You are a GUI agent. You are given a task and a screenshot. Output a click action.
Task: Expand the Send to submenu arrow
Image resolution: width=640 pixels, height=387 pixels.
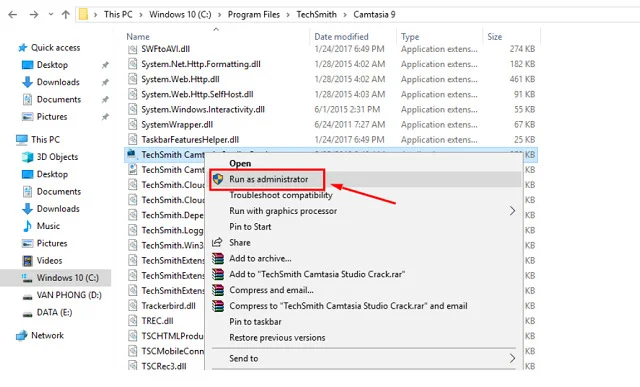pyautogui.click(x=512, y=358)
